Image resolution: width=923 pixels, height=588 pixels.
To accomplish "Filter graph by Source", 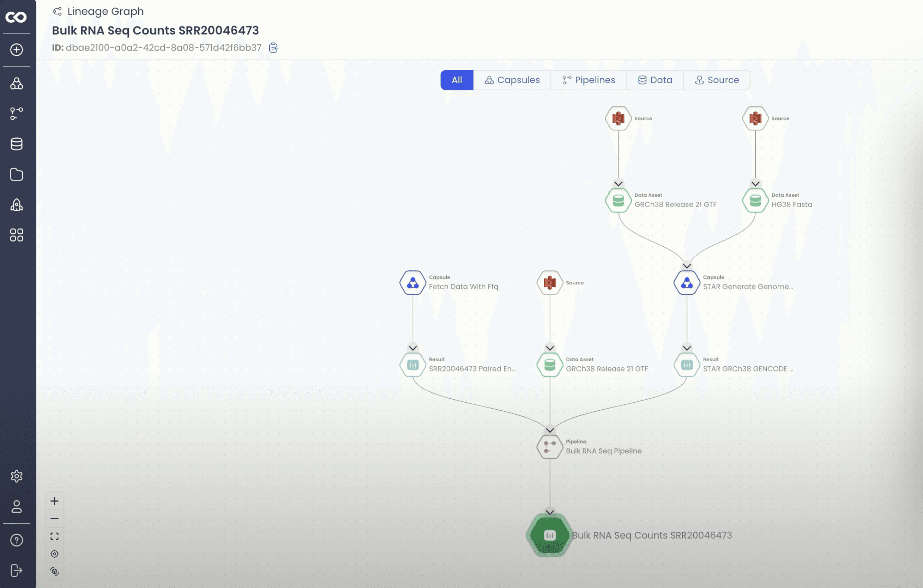I will pyautogui.click(x=717, y=80).
